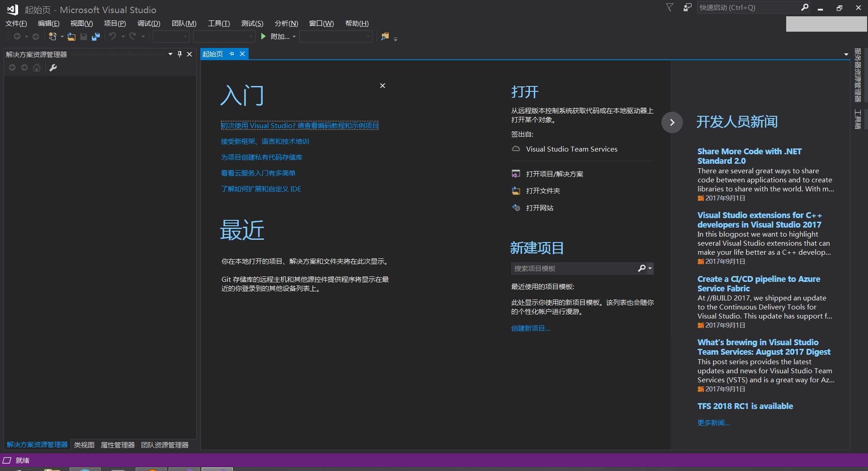Switch to the 属性管理器 tab
The height and width of the screenshot is (471, 868).
click(118, 445)
